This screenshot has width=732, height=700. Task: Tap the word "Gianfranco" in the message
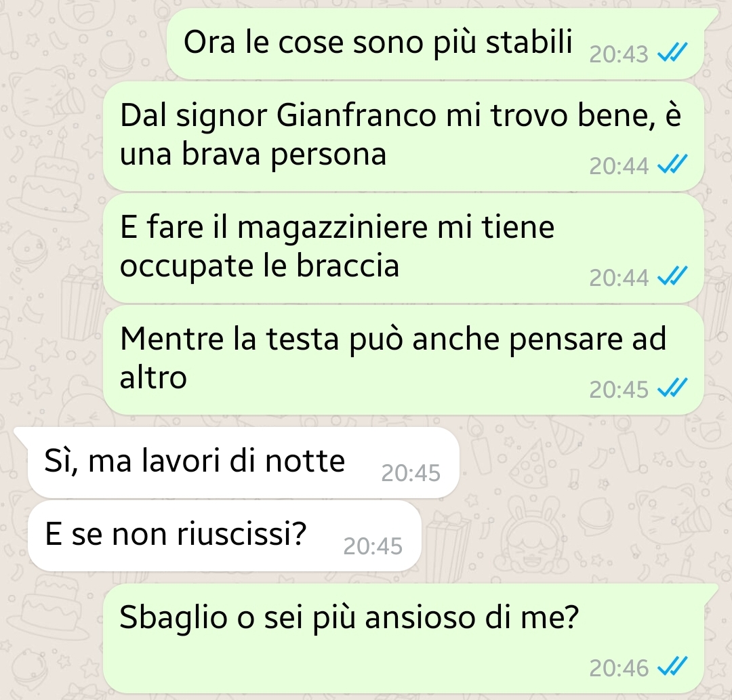357,115
